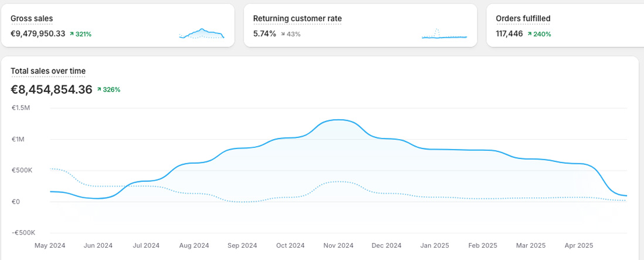Click the gray down-arrow beside 43%
Image resolution: width=644 pixels, height=260 pixels.
coord(283,34)
